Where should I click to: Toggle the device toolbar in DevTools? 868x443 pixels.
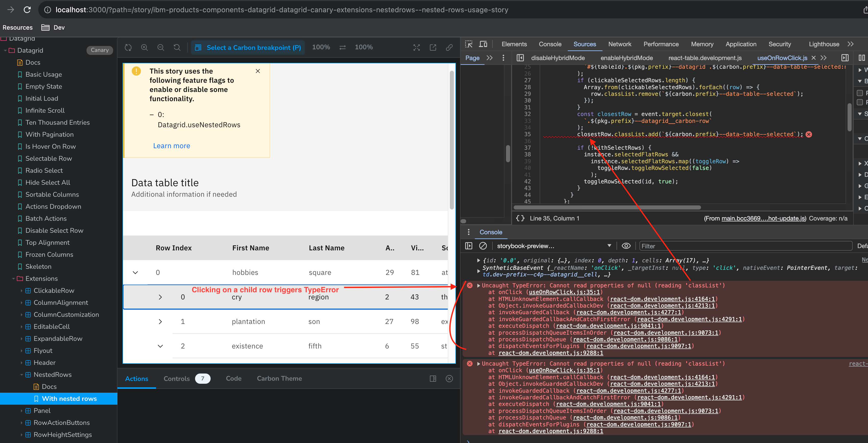click(484, 44)
